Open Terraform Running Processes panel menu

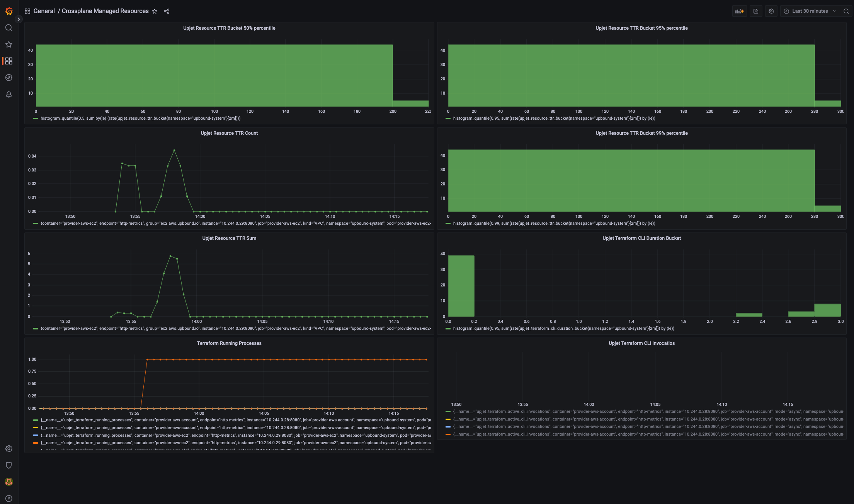point(229,343)
